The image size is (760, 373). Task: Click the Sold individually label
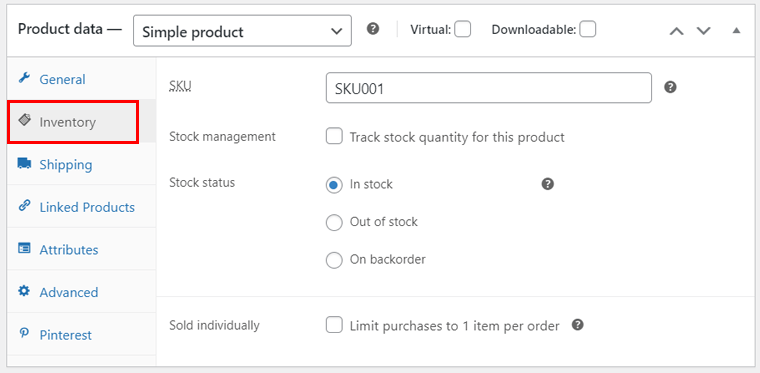(x=214, y=325)
